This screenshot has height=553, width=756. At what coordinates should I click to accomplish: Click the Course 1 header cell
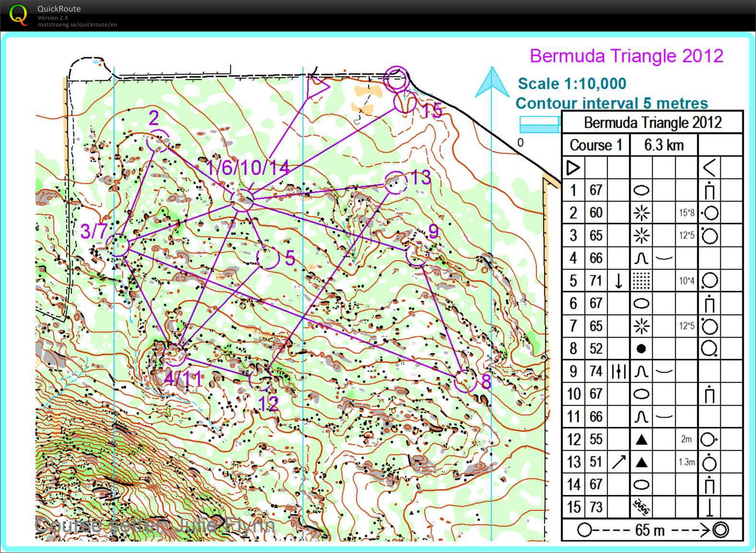pos(595,145)
